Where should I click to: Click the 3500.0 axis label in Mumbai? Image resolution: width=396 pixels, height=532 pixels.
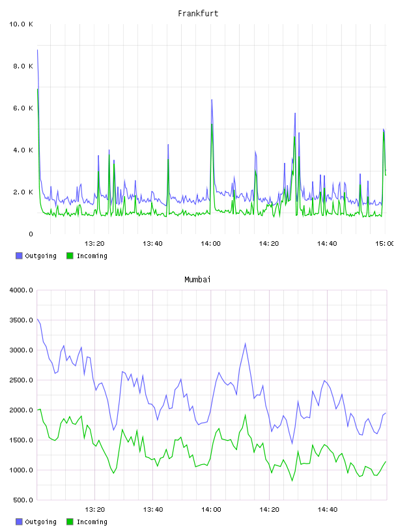pyautogui.click(x=21, y=320)
